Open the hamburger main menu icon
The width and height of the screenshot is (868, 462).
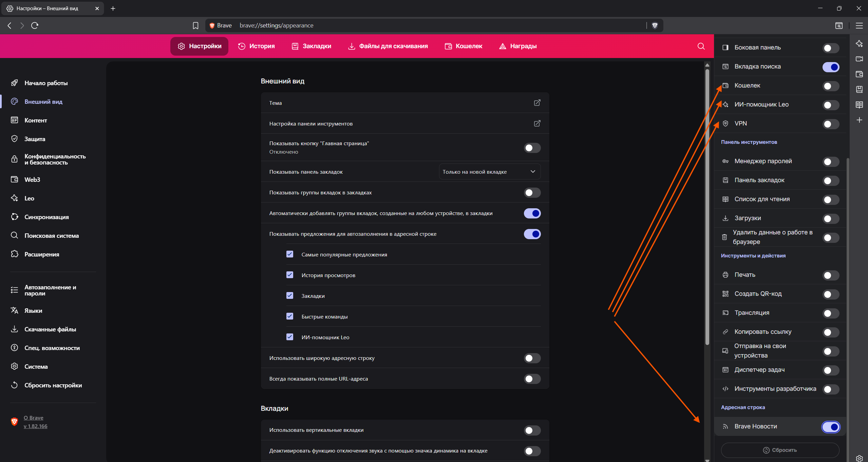pos(859,25)
